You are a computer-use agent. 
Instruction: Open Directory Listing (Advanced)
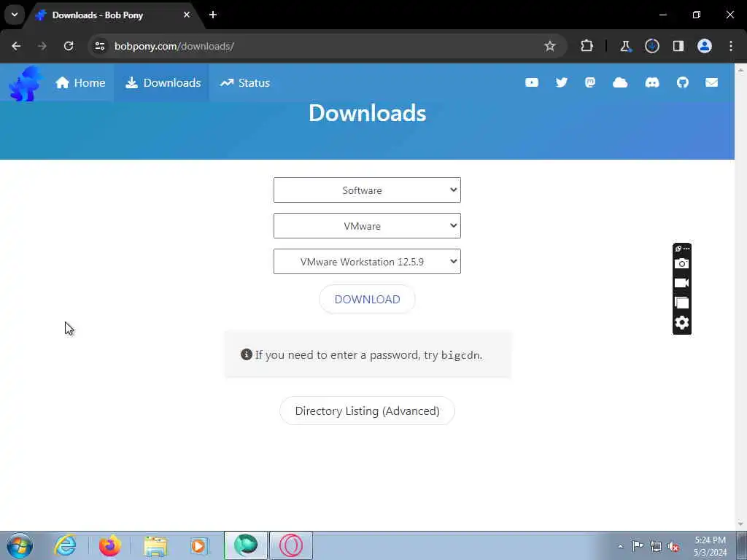coord(367,411)
